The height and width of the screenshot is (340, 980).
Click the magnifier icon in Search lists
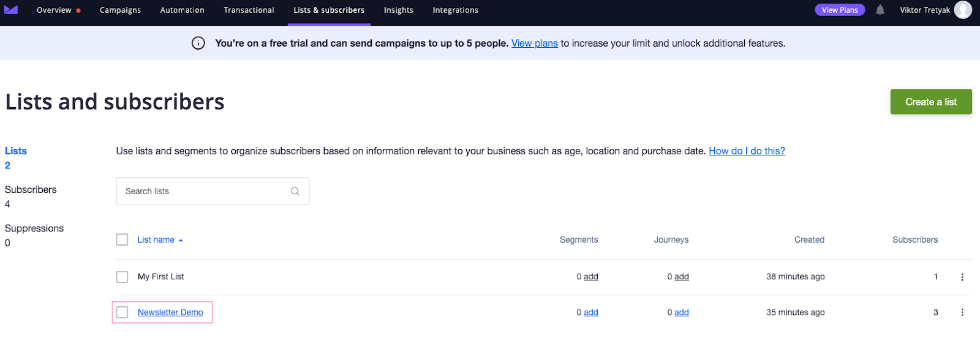click(295, 191)
